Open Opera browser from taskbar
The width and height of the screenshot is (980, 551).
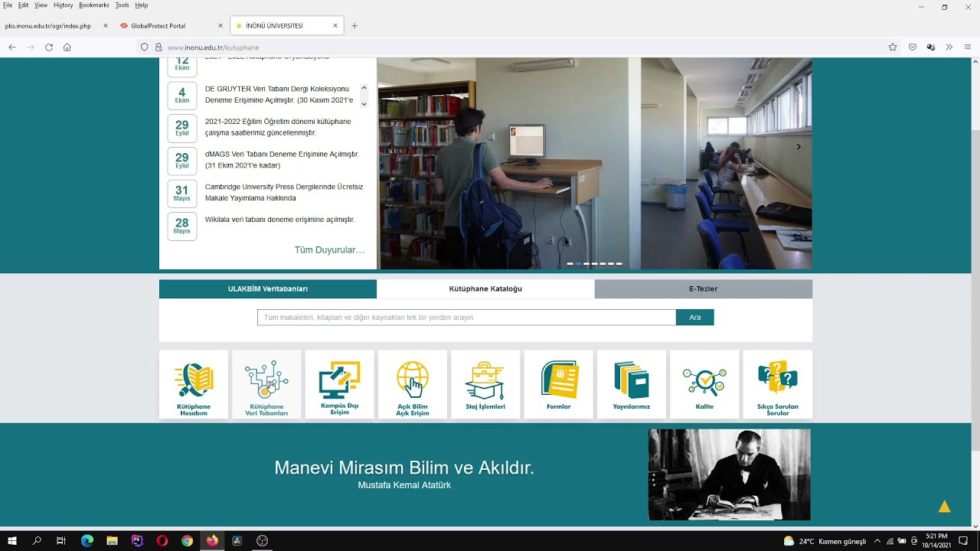162,541
